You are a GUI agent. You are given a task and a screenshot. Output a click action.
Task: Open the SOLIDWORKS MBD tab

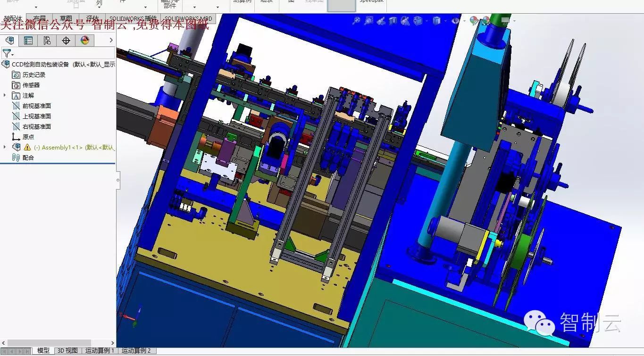point(188,19)
